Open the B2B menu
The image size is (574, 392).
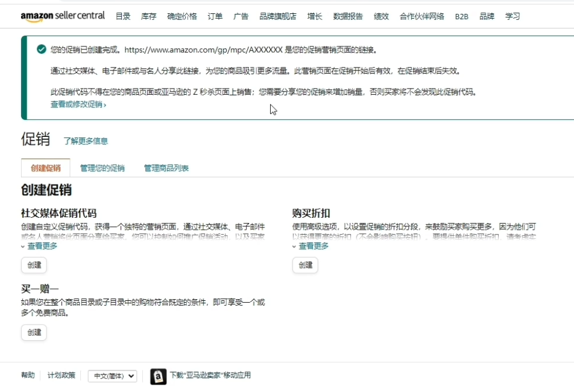(462, 16)
